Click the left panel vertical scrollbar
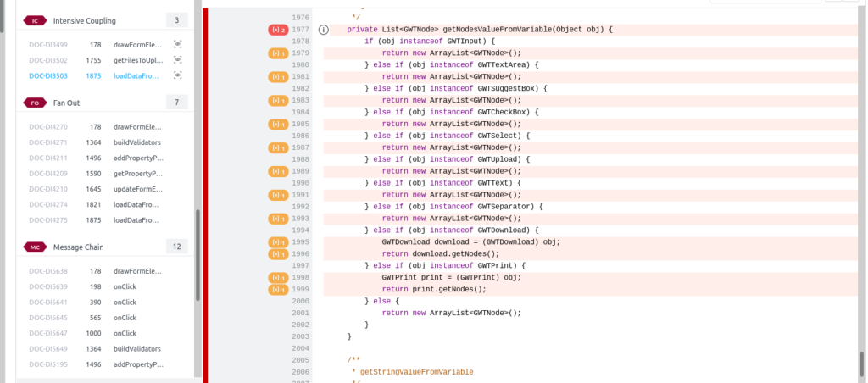The height and width of the screenshot is (383, 868). point(198,254)
